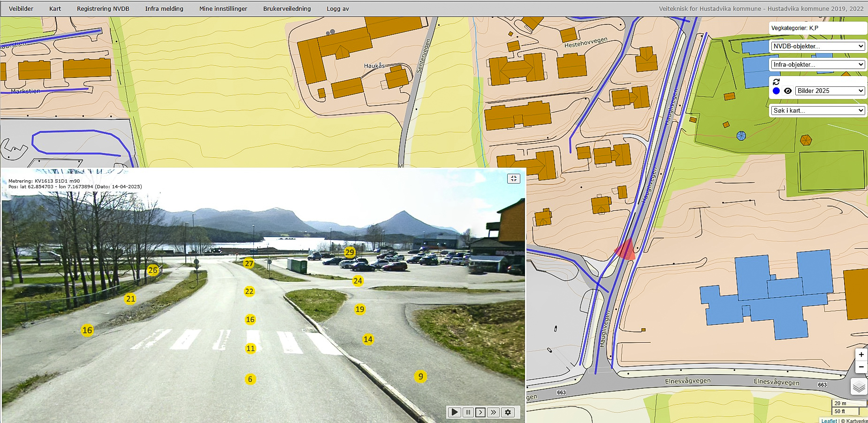Open image viewer settings gear
The width and height of the screenshot is (868, 423).
pyautogui.click(x=508, y=412)
